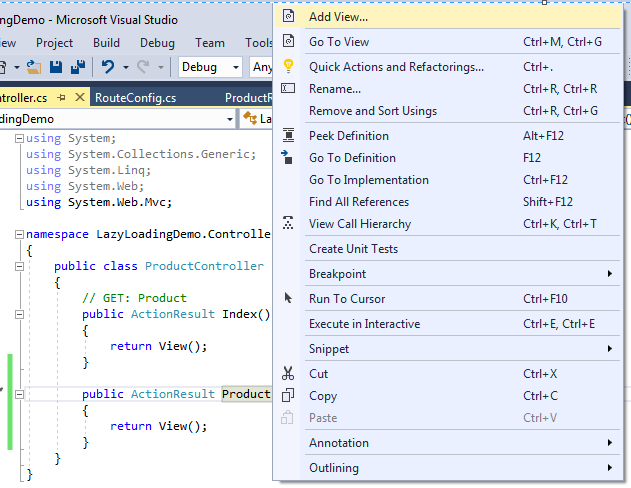Pin the Controller.cs tab

[62, 97]
